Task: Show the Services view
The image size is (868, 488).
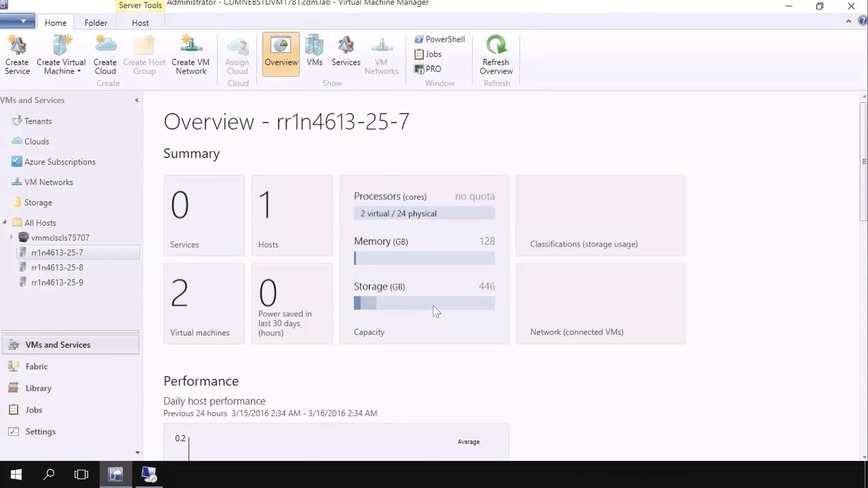Action: 346,51
